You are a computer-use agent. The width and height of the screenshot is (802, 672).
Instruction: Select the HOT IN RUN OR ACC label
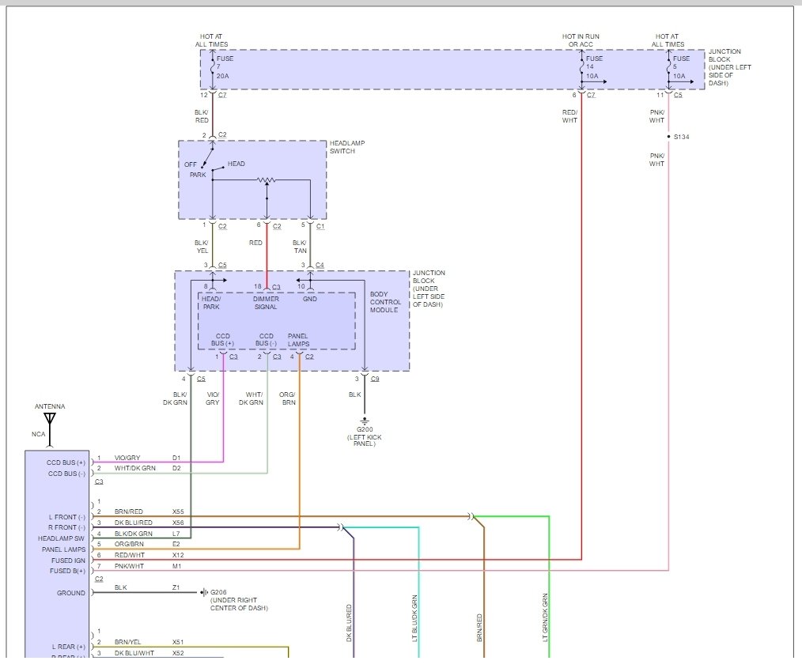[581, 40]
